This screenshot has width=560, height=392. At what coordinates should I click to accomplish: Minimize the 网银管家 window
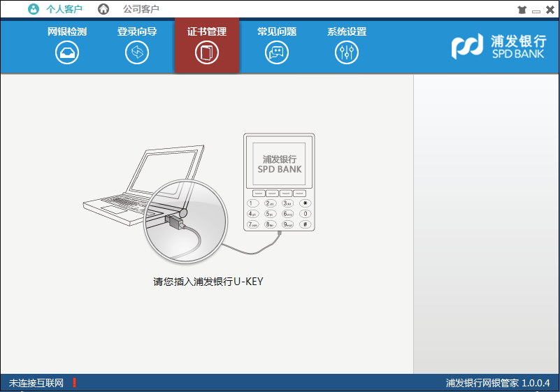[x=536, y=10]
